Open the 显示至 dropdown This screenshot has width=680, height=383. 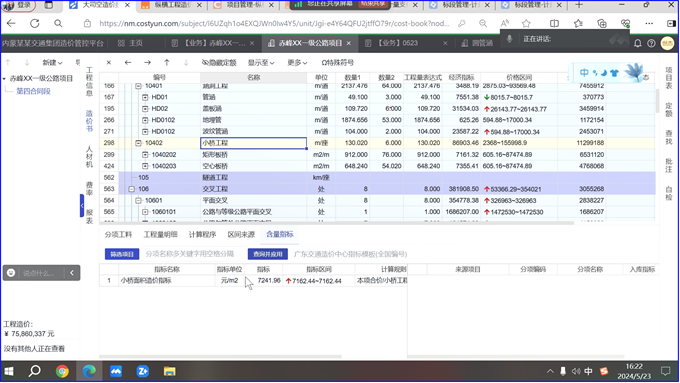click(261, 62)
